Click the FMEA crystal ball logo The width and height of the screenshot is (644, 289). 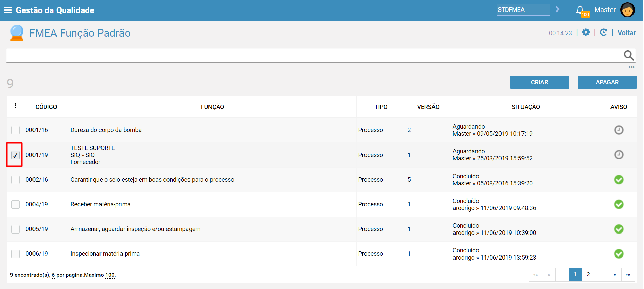(17, 33)
